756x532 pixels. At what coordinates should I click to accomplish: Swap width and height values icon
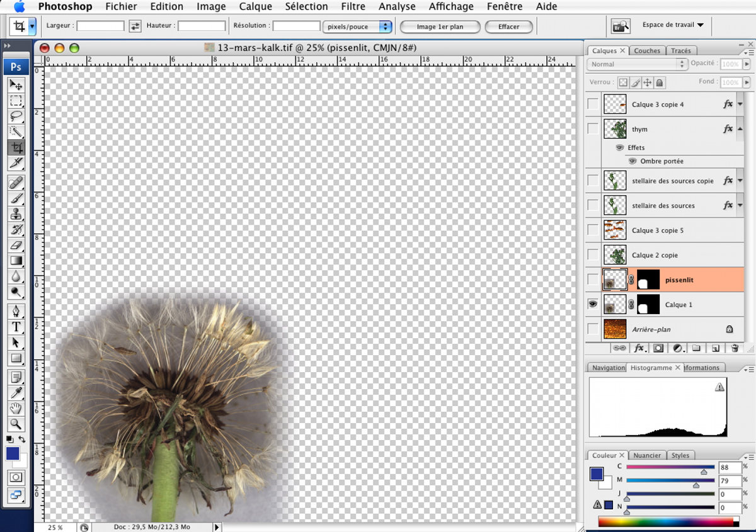[135, 26]
